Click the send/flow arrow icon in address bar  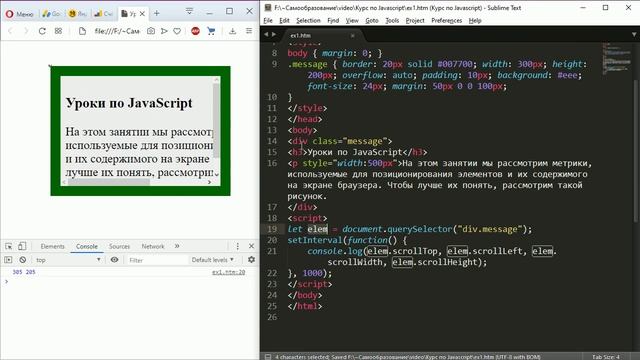tap(164, 31)
